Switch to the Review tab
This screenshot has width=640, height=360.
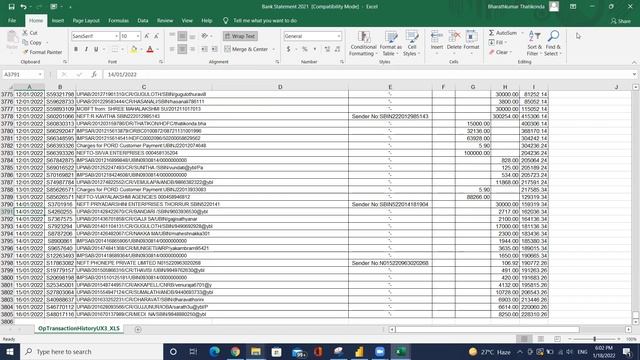pyautogui.click(x=165, y=20)
